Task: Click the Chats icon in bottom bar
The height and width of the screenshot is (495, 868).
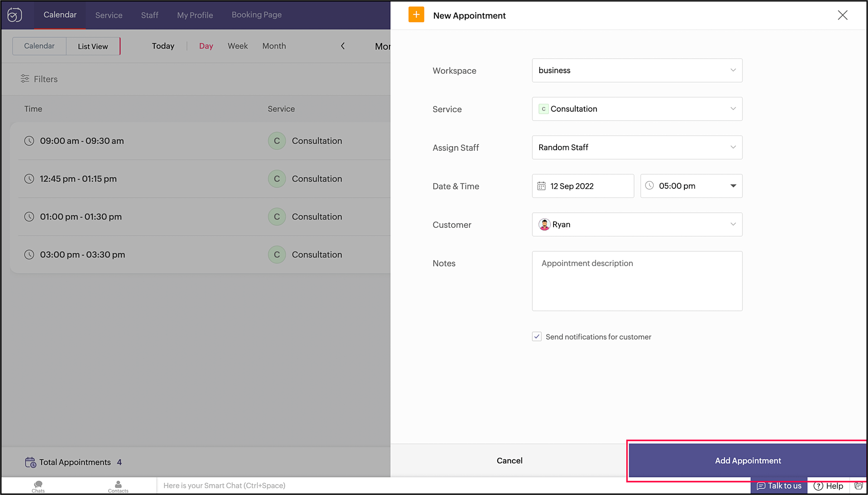Action: coord(38,484)
